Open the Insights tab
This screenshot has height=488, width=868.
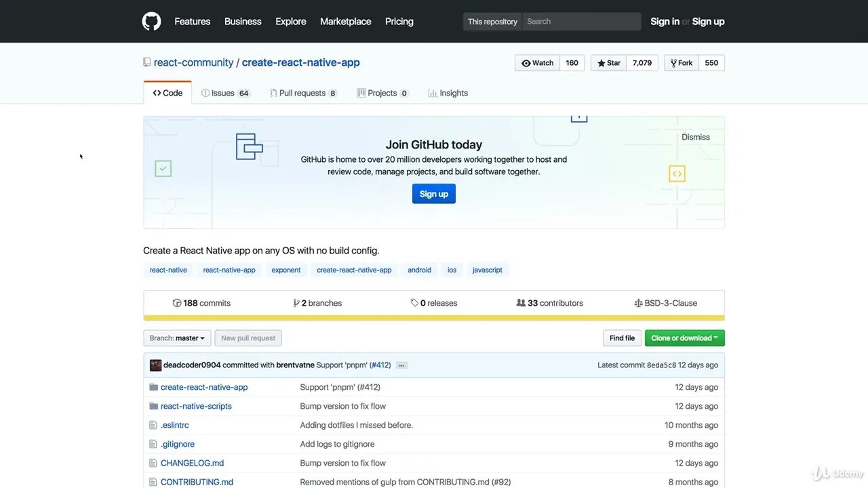pos(448,93)
